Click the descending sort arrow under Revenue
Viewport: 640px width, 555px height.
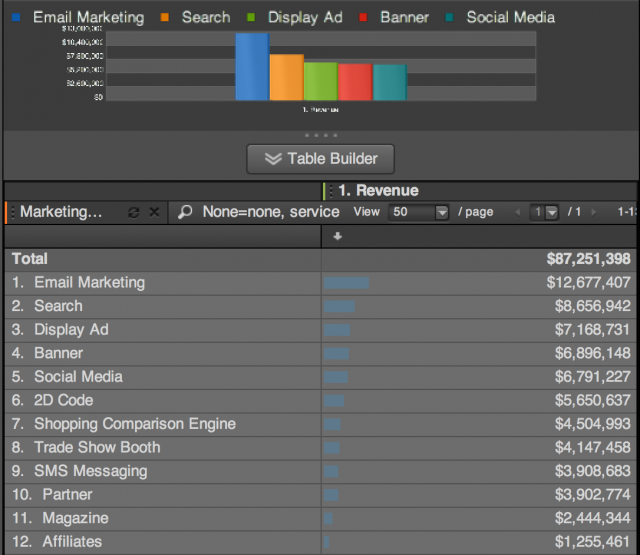(338, 236)
